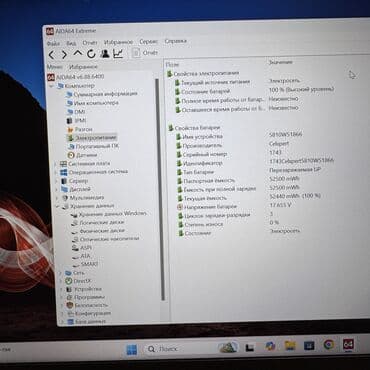Click the Датчики sensor icon
Image resolution: width=370 pixels, height=370 pixels.
[x=71, y=155]
